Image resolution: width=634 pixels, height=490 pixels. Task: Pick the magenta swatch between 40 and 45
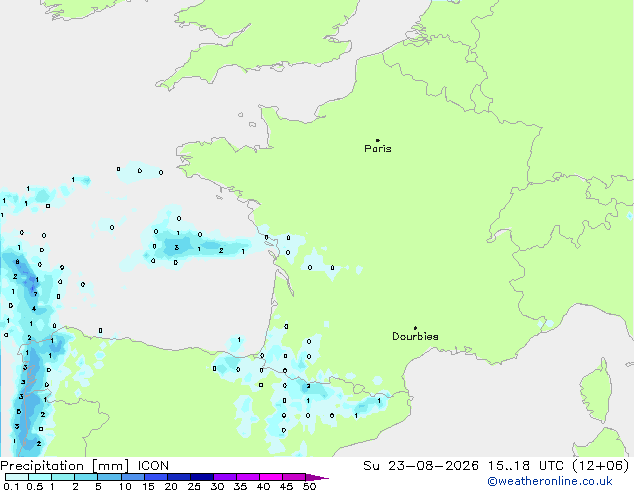[x=271, y=477]
